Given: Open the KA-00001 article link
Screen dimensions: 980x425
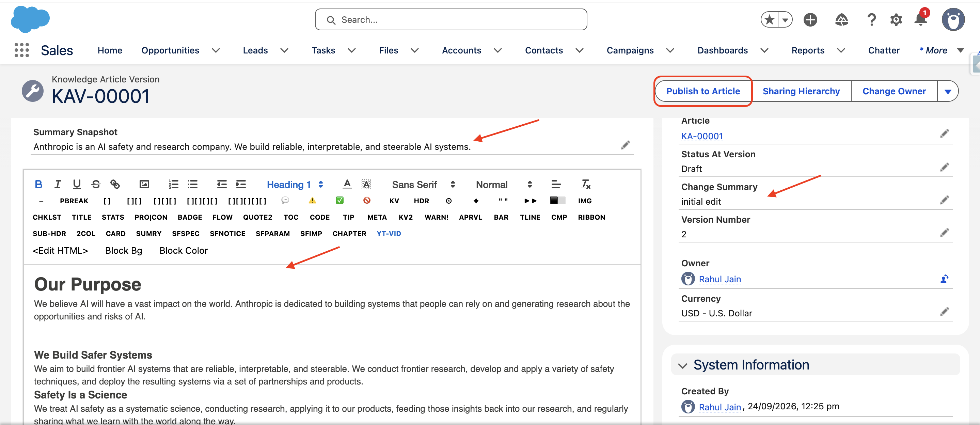Looking at the screenshot, I should pos(701,136).
